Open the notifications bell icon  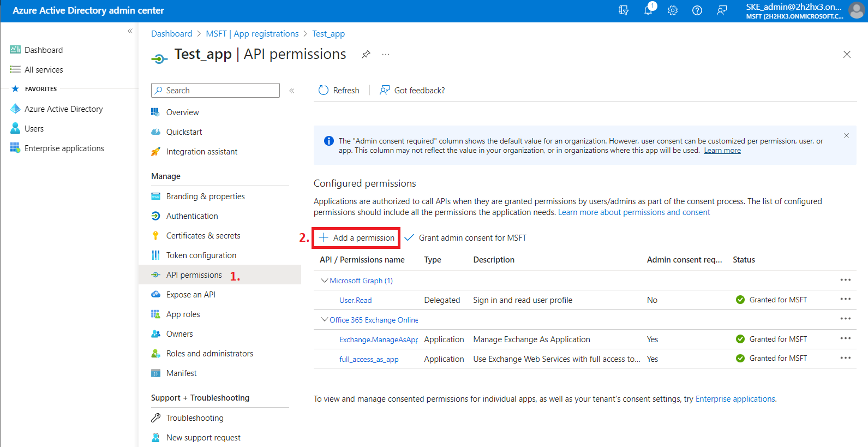[x=648, y=10]
